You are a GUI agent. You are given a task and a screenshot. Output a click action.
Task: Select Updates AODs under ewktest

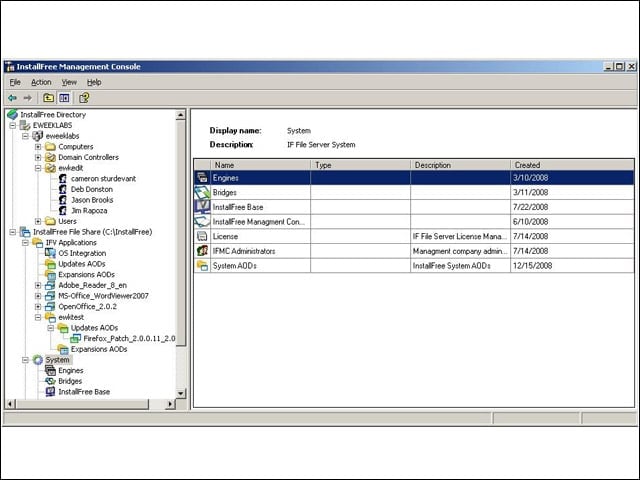[x=94, y=328]
